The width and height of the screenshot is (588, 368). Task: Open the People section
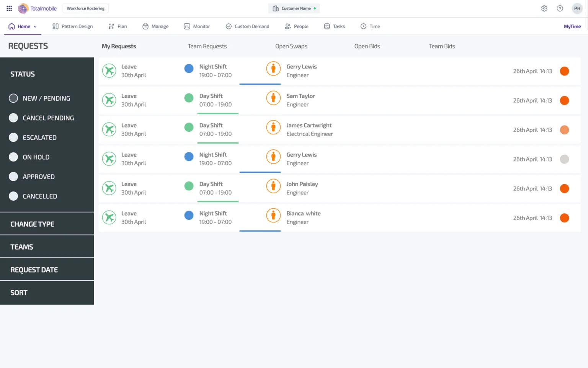(297, 26)
